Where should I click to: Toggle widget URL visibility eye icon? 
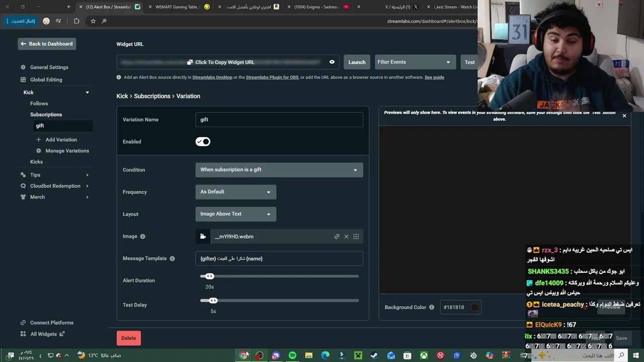[332, 62]
